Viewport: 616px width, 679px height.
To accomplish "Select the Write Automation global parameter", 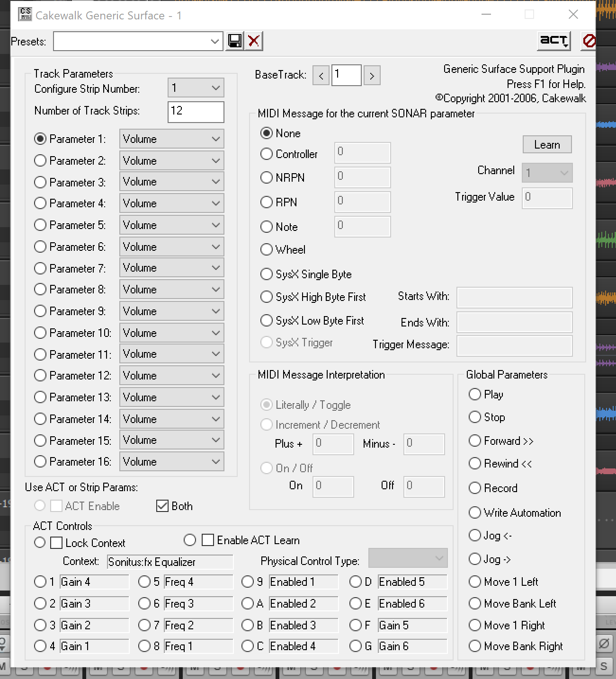I will point(474,512).
